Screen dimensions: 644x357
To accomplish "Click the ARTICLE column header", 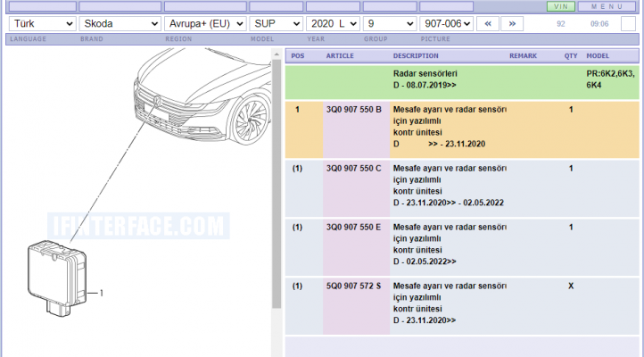I will (x=340, y=56).
